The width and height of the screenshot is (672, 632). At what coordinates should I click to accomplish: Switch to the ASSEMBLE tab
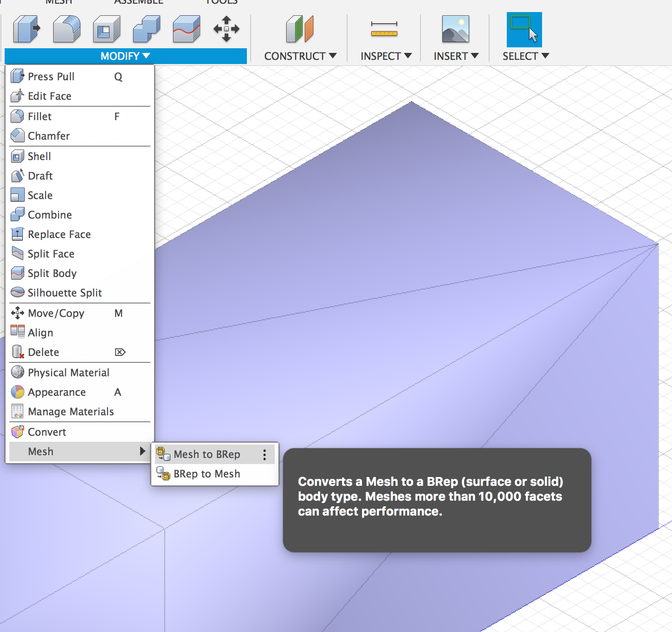coord(138,2)
